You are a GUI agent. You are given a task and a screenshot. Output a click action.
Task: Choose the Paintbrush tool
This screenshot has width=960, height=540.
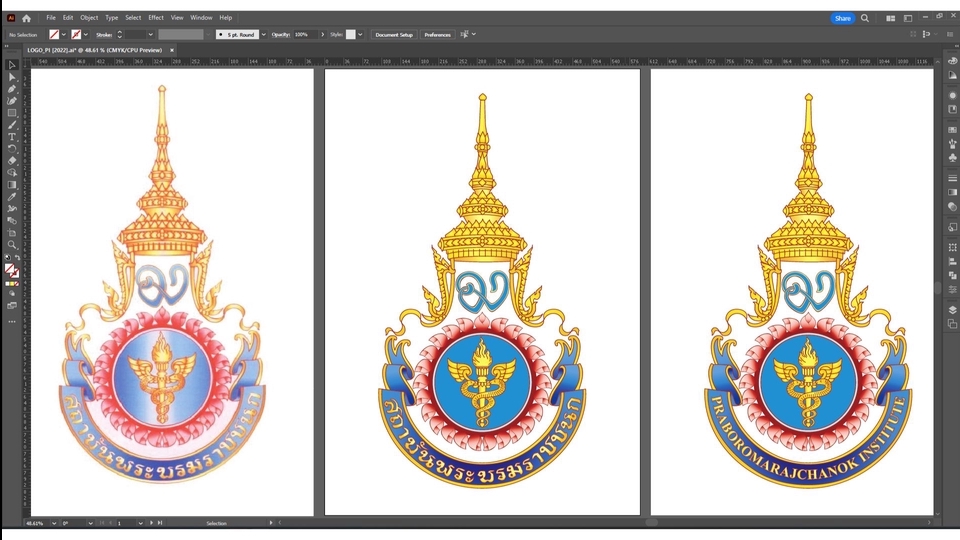pyautogui.click(x=12, y=125)
